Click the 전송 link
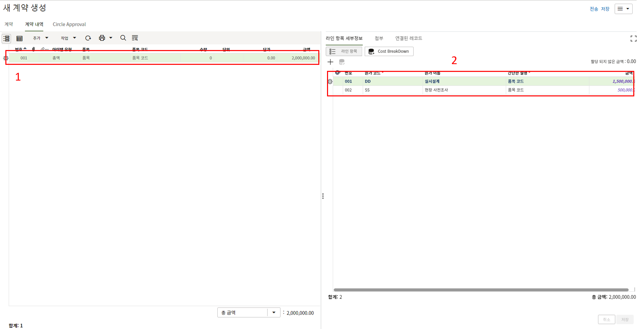This screenshot has height=329, width=644. [594, 9]
